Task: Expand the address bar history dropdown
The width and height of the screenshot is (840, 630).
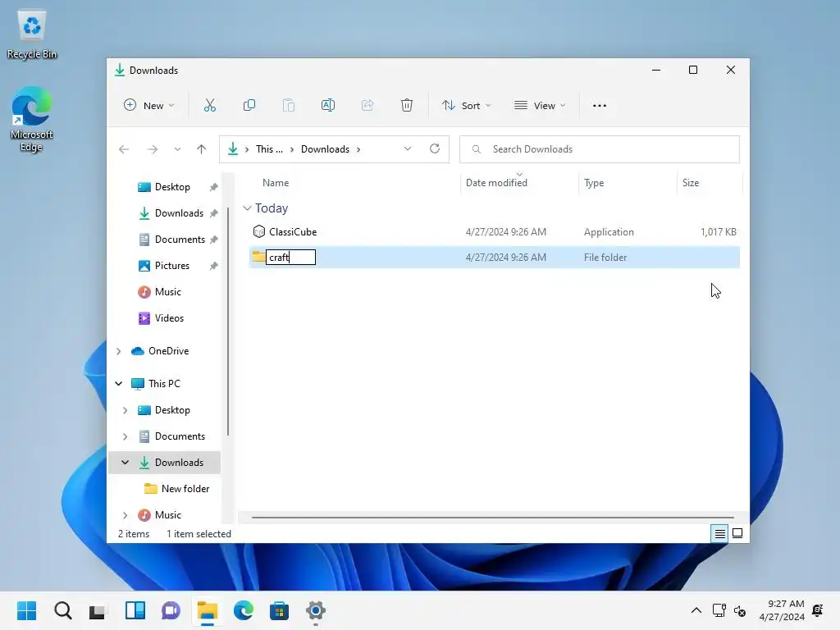Action: click(x=408, y=149)
